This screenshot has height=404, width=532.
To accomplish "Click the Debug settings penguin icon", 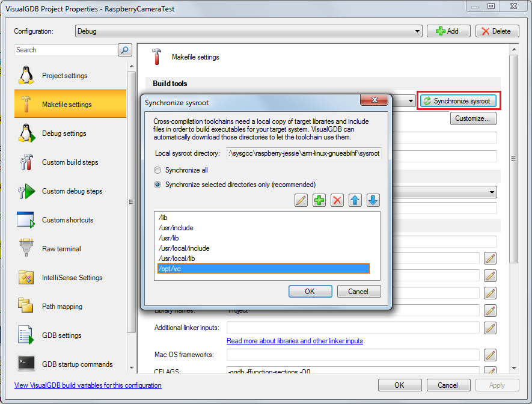I will (26, 133).
